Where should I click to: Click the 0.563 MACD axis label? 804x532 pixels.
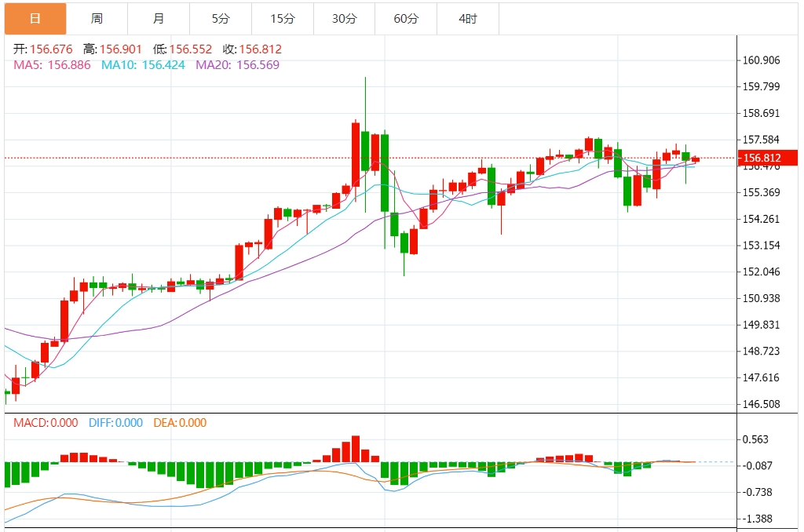pos(756,439)
